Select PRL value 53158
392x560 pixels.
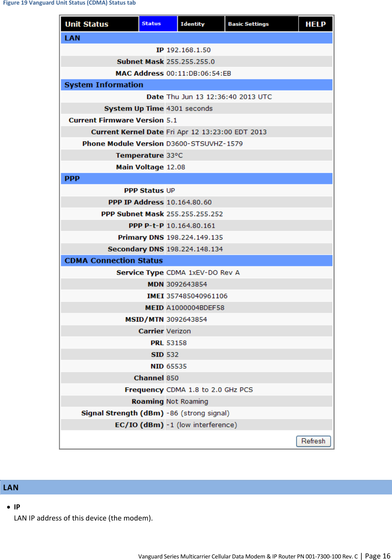[176, 343]
